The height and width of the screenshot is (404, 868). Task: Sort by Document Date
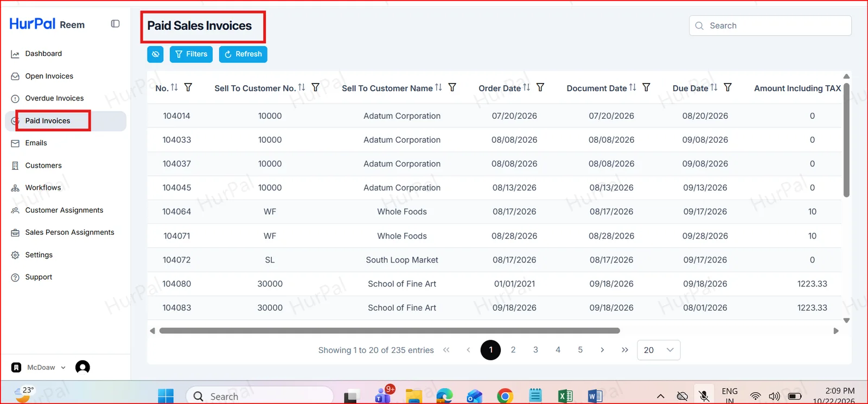click(x=633, y=87)
